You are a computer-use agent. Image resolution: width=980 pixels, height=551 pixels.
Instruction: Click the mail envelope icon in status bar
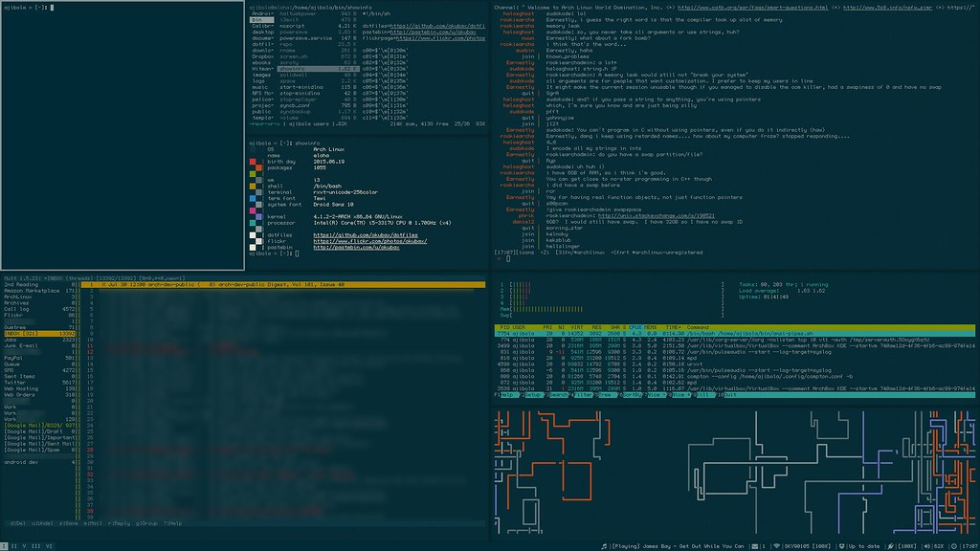tap(754, 546)
